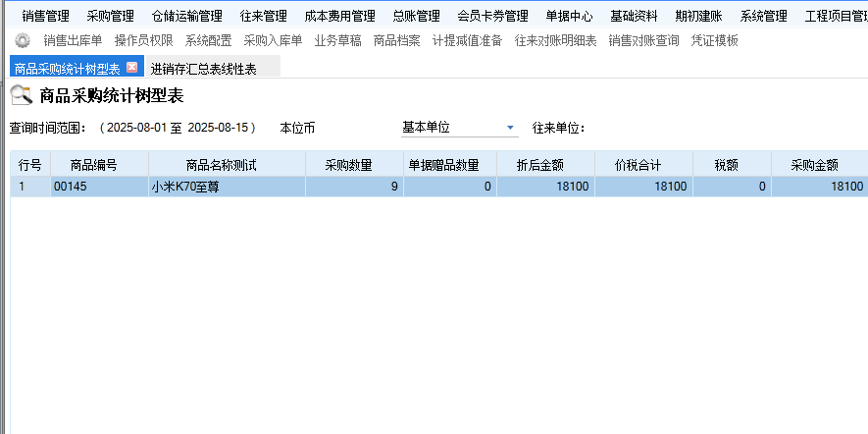Open the 销售出库单 shortcut
The width and height of the screenshot is (868, 434).
[73, 40]
